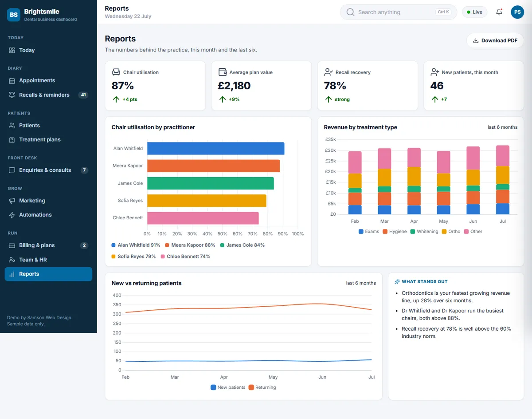
Task: Click the Enquiries & consults chat icon
Action: click(x=12, y=170)
